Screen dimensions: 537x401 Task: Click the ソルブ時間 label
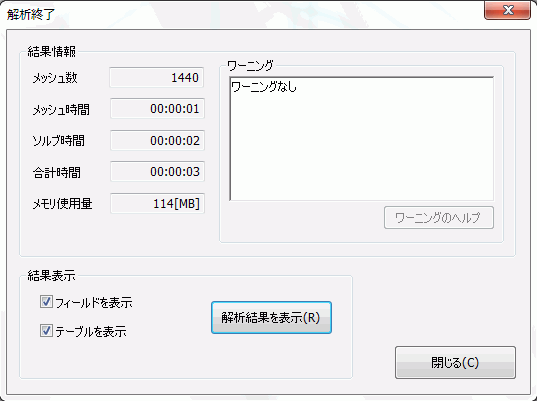(58, 141)
